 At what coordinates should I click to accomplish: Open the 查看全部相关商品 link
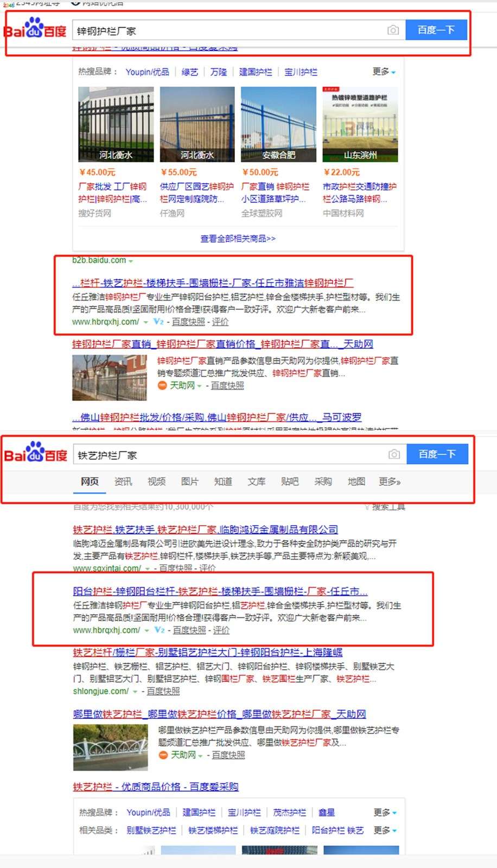(238, 238)
